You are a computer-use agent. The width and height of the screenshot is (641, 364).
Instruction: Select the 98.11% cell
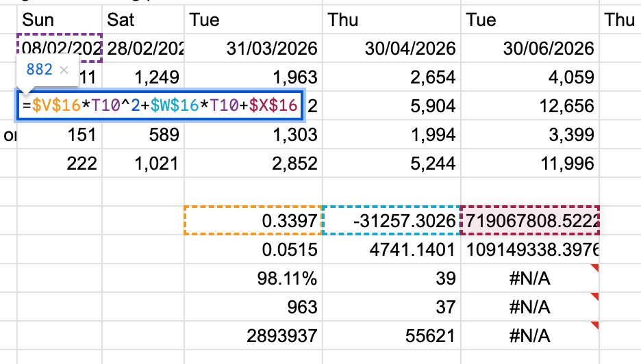coord(253,278)
